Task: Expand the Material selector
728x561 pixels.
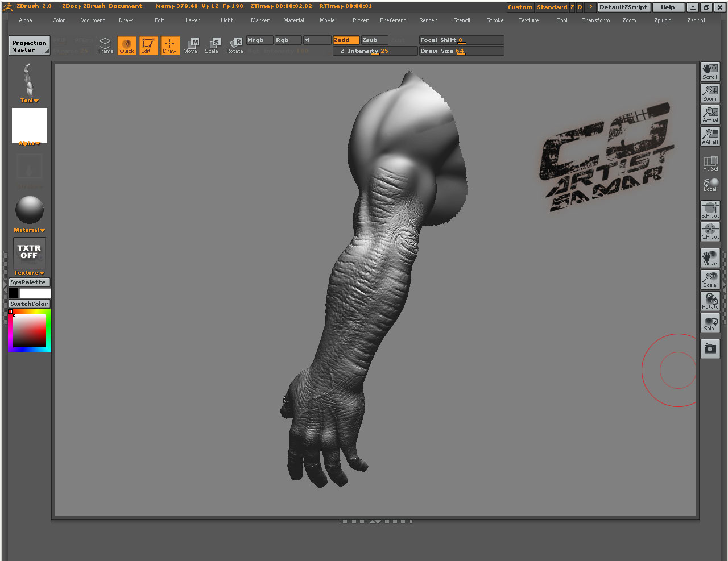Action: click(x=28, y=230)
